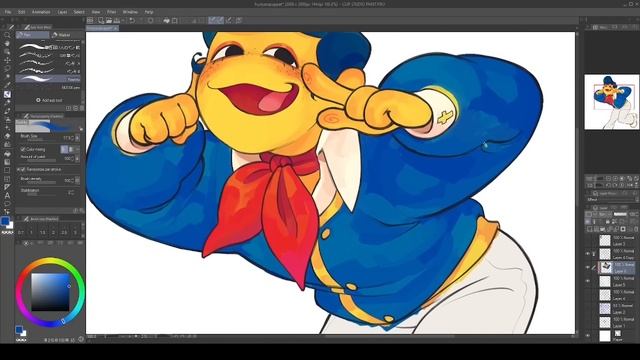
Task: Select the second brush preset in list
Action: pos(49,55)
